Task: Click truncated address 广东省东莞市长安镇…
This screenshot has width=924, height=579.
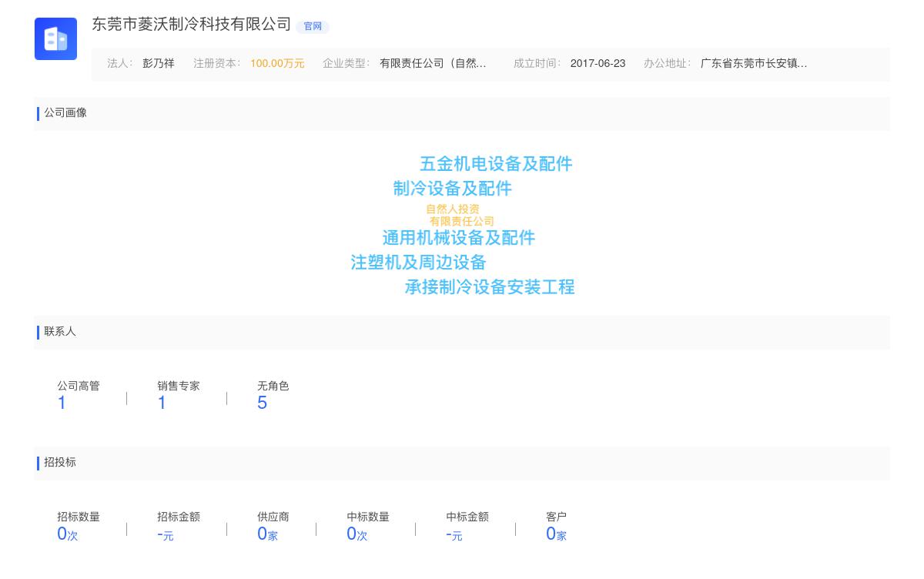Action: tap(754, 64)
